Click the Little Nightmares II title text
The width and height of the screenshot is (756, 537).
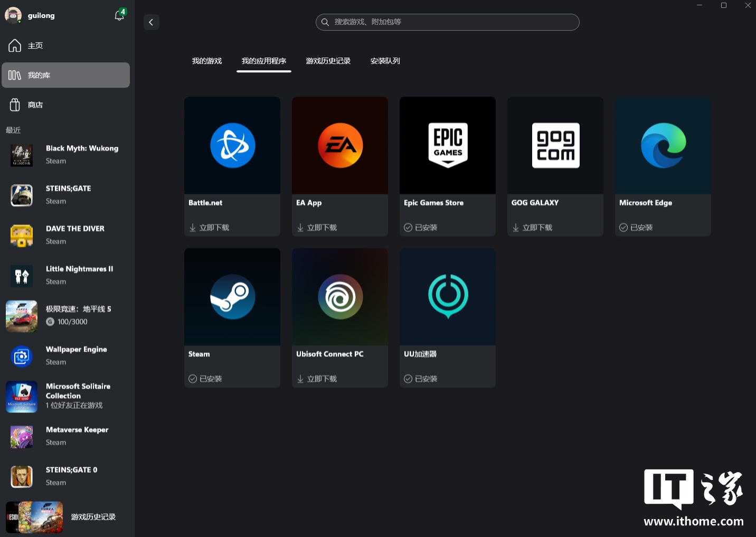80,269
